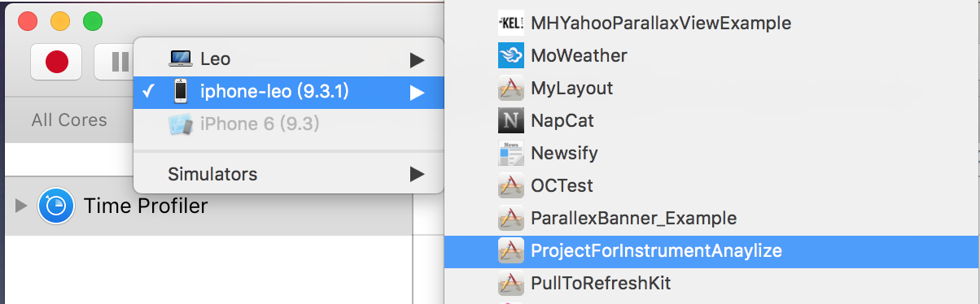
Task: Click the MHYahooParallaxViewExample app icon
Action: pyautogui.click(x=510, y=24)
